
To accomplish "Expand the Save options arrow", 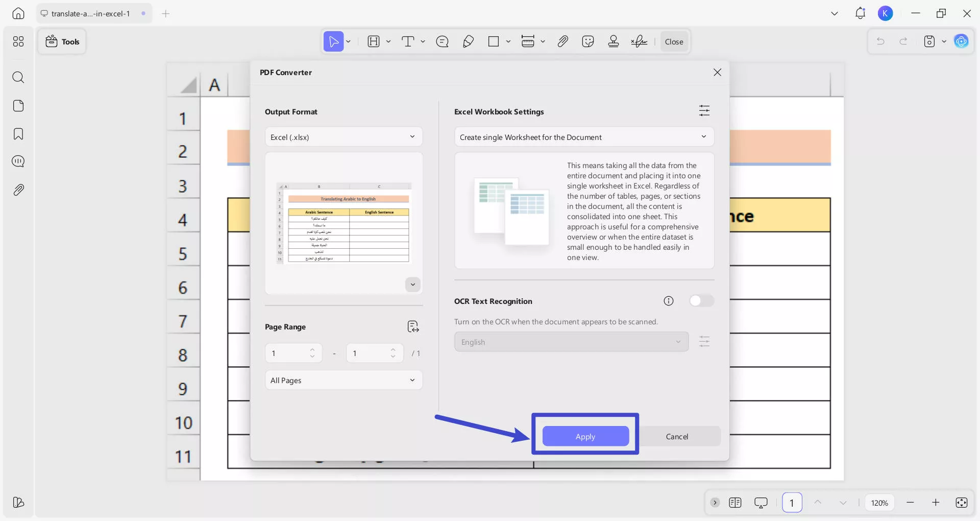I will 944,41.
